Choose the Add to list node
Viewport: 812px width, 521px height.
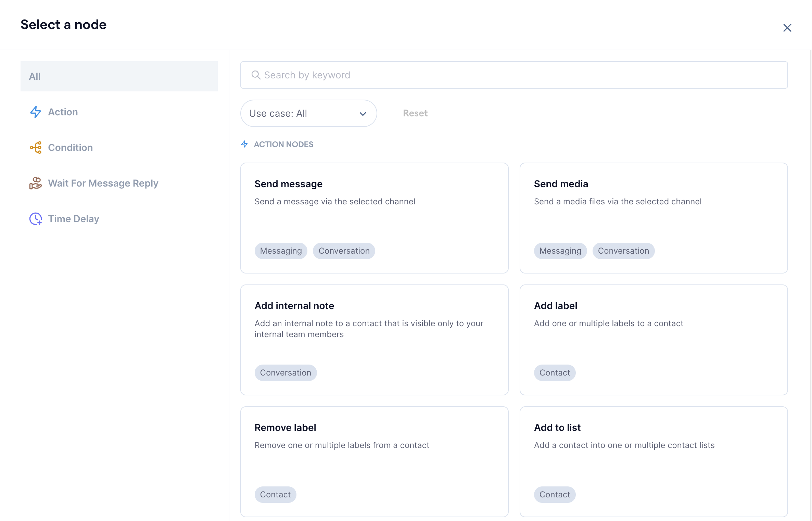[x=654, y=461]
